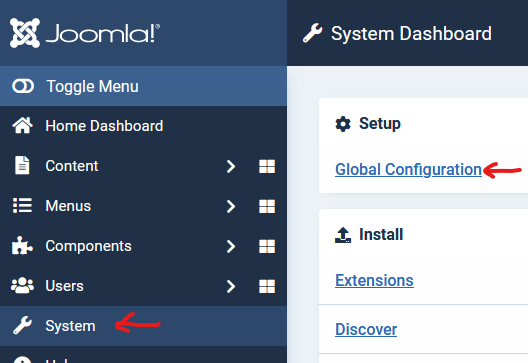Image resolution: width=528 pixels, height=363 pixels.
Task: Click the System wrench icon in sidebar
Action: (22, 325)
